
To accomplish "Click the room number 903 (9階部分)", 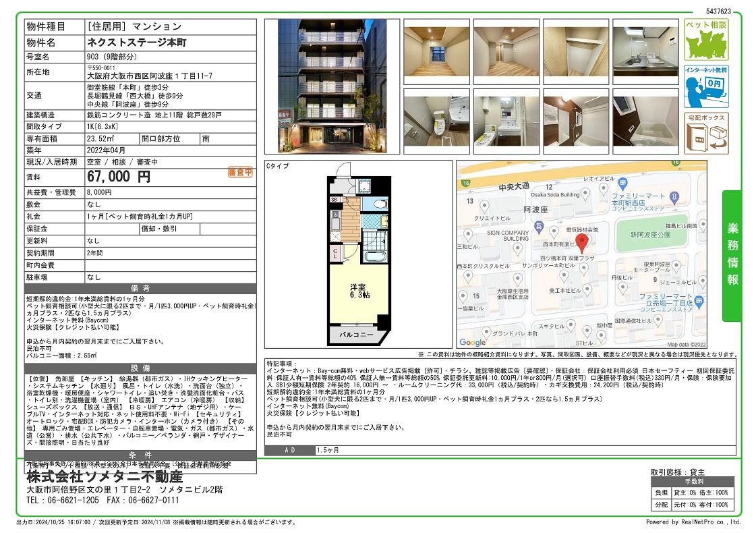I will 112,57.
